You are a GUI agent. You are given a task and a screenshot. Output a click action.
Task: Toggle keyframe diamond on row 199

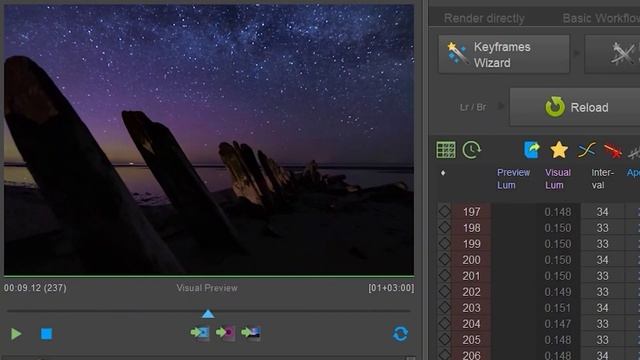click(x=444, y=243)
